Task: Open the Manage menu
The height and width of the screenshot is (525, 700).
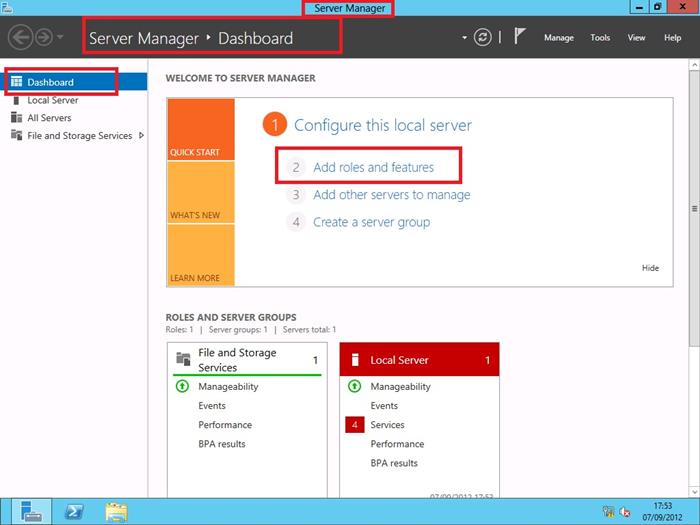Action: (558, 38)
